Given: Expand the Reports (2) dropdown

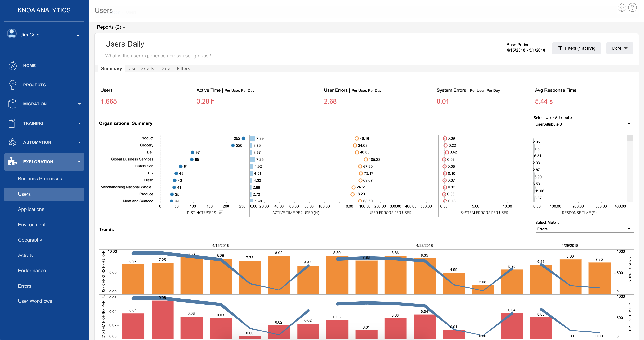Looking at the screenshot, I should pyautogui.click(x=111, y=27).
